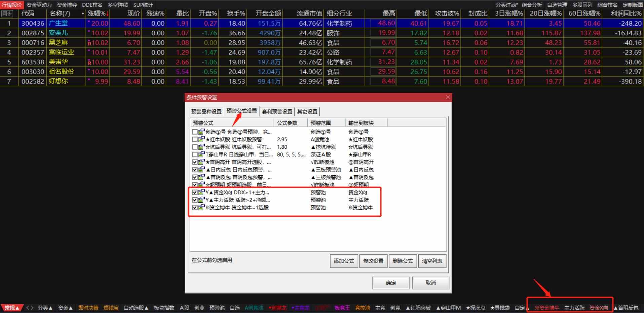Uncheck the ※资金博牛 formula checkbox

[x=195, y=207]
